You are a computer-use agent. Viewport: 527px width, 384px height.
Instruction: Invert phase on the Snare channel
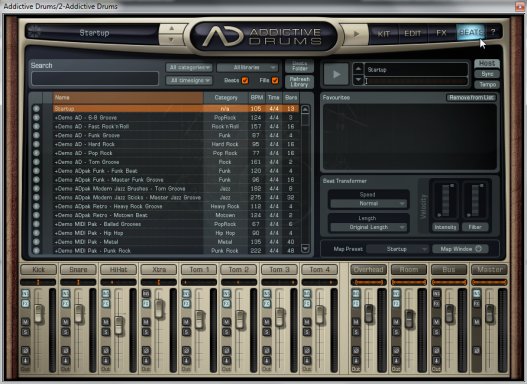click(66, 350)
